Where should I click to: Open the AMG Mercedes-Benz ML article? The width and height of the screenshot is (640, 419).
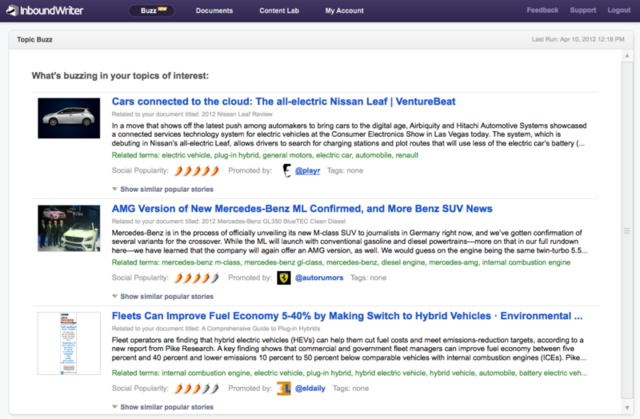point(302,208)
